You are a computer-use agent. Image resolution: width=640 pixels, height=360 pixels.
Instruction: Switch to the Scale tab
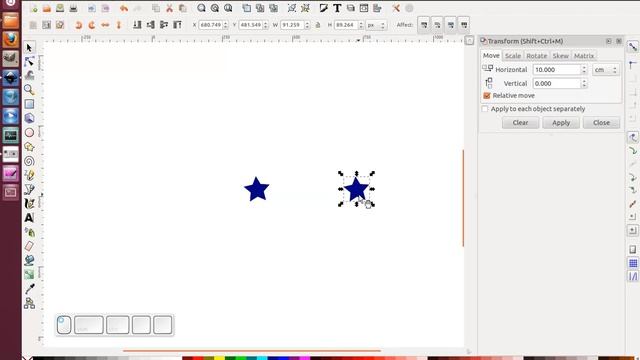coord(513,56)
